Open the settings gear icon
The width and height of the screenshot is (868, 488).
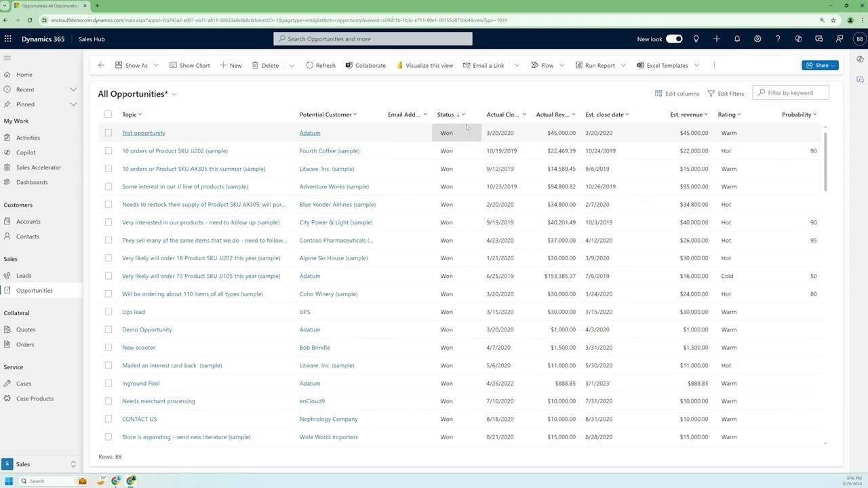tap(757, 39)
